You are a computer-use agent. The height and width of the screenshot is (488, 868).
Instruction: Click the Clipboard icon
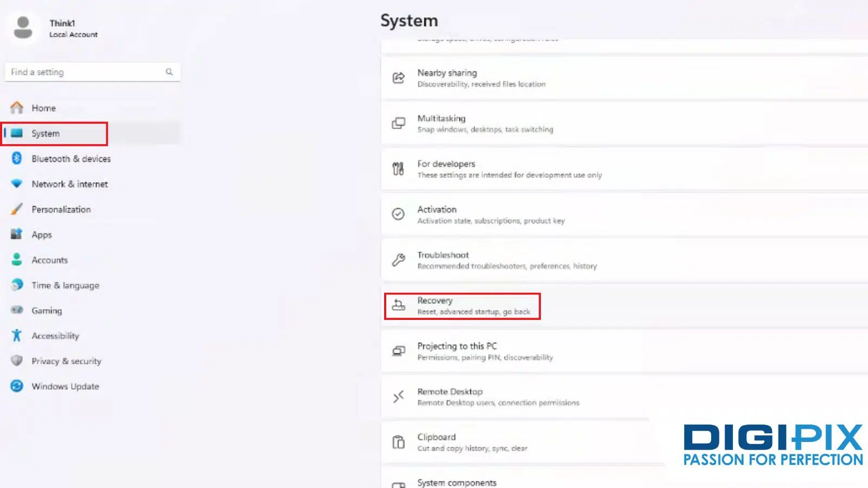pyautogui.click(x=399, y=442)
